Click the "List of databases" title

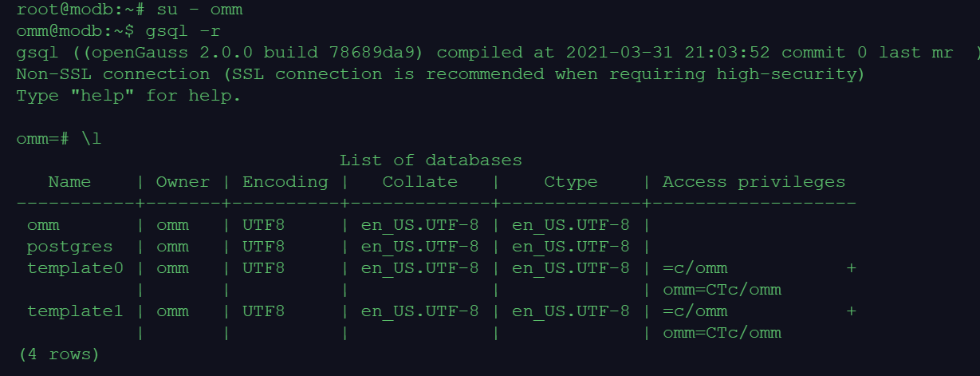(x=431, y=160)
